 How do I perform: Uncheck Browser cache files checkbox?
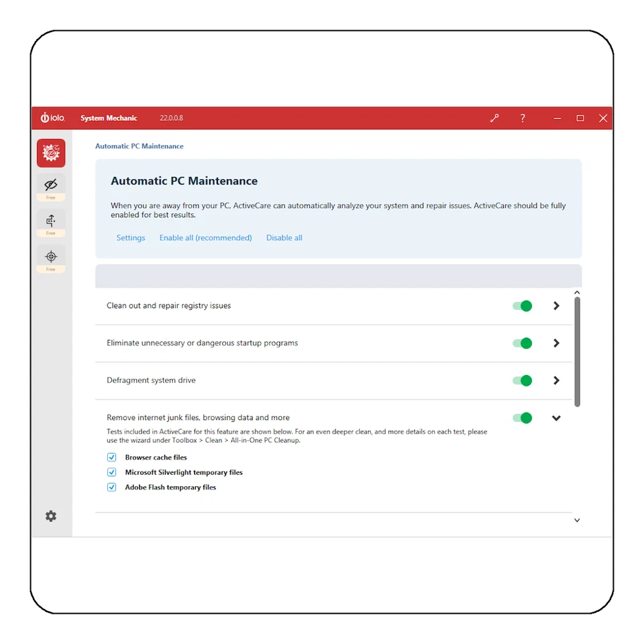click(x=112, y=457)
